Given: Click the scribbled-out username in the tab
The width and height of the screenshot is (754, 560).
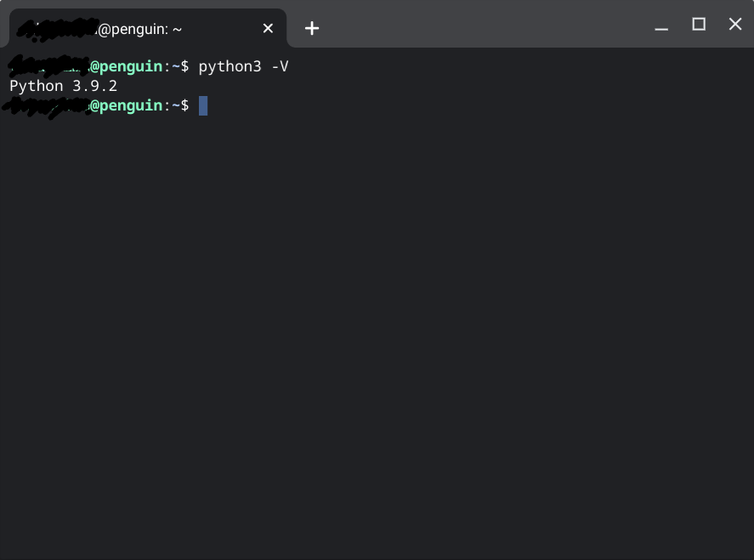Looking at the screenshot, I should pos(56,30).
